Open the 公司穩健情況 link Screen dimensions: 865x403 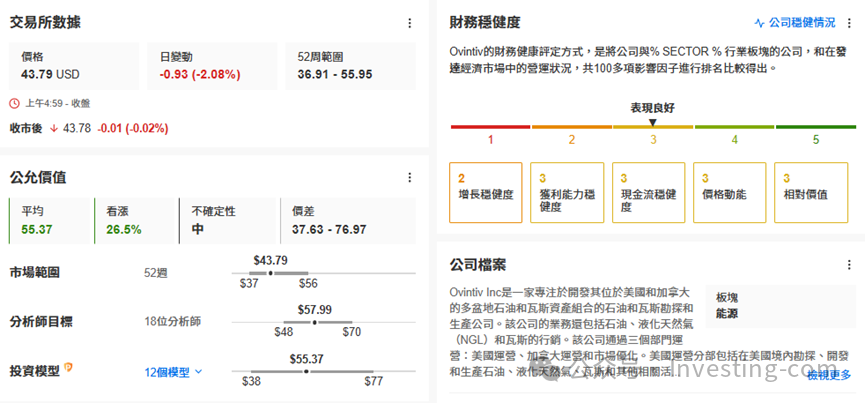pyautogui.click(x=802, y=22)
